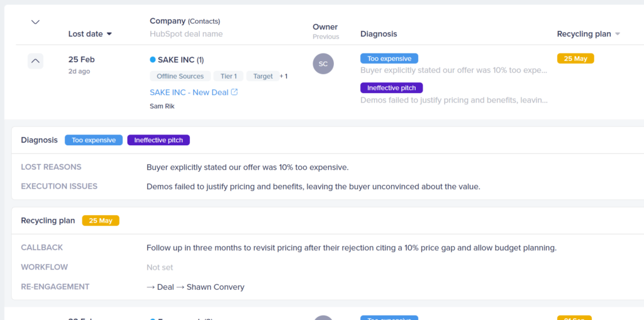Click the Target tag chip

point(263,76)
